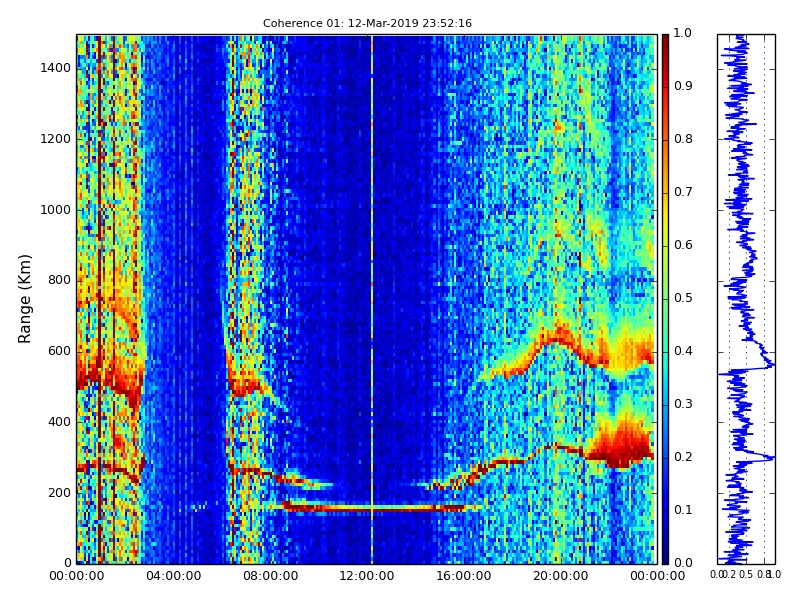This screenshot has height=600, width=800.
Task: Click the y-axis tick label '800'
Action: [60, 281]
